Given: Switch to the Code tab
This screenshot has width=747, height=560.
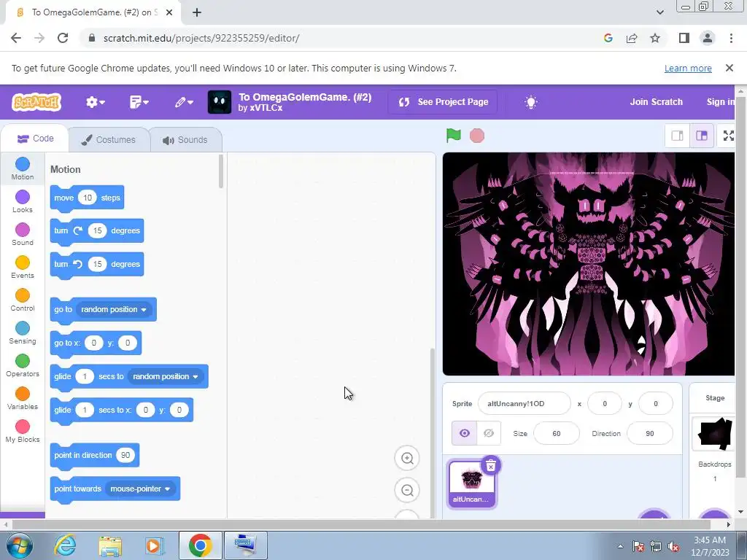Looking at the screenshot, I should [35, 139].
